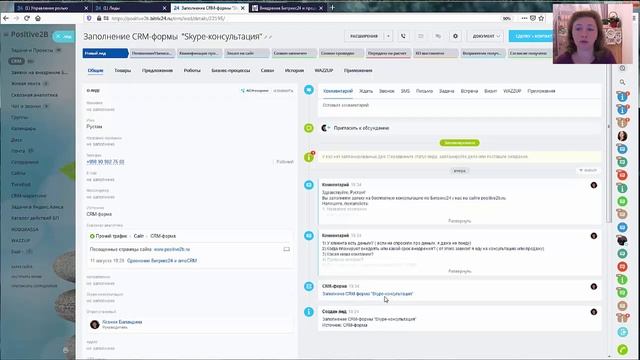The width and height of the screenshot is (640, 360).
Task: Click the author avatar on the CRM-форма entry
Action: [594, 287]
